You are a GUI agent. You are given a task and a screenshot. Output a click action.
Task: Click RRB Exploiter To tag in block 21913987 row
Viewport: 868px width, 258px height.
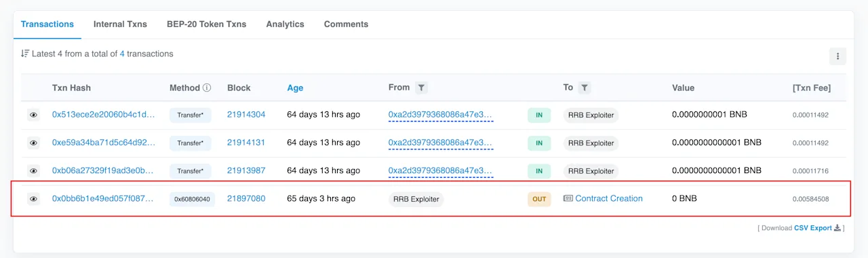click(x=591, y=171)
